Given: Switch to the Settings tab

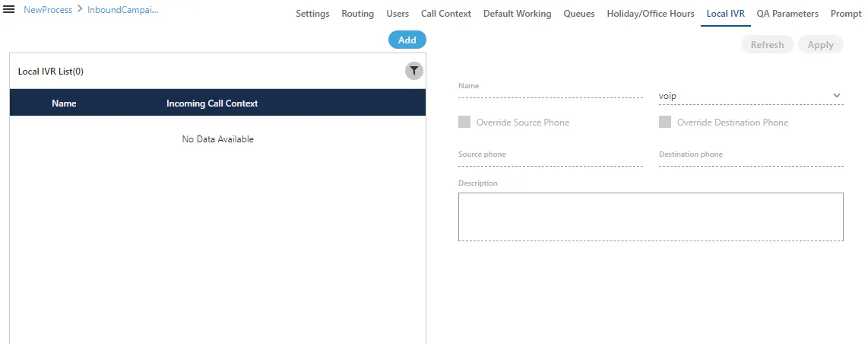Looking at the screenshot, I should (x=312, y=14).
